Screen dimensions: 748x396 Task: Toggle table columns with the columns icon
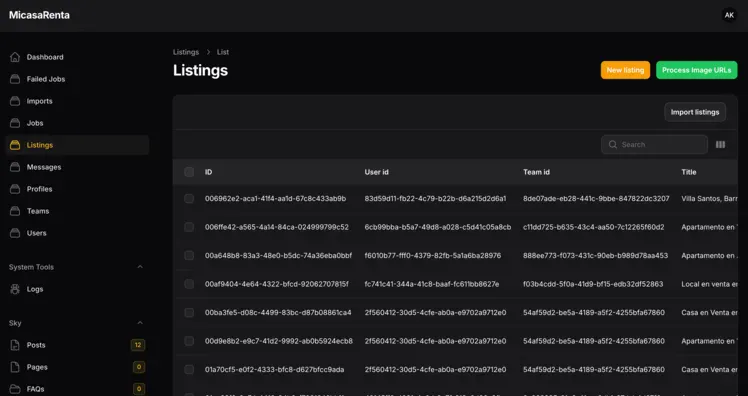pyautogui.click(x=720, y=145)
